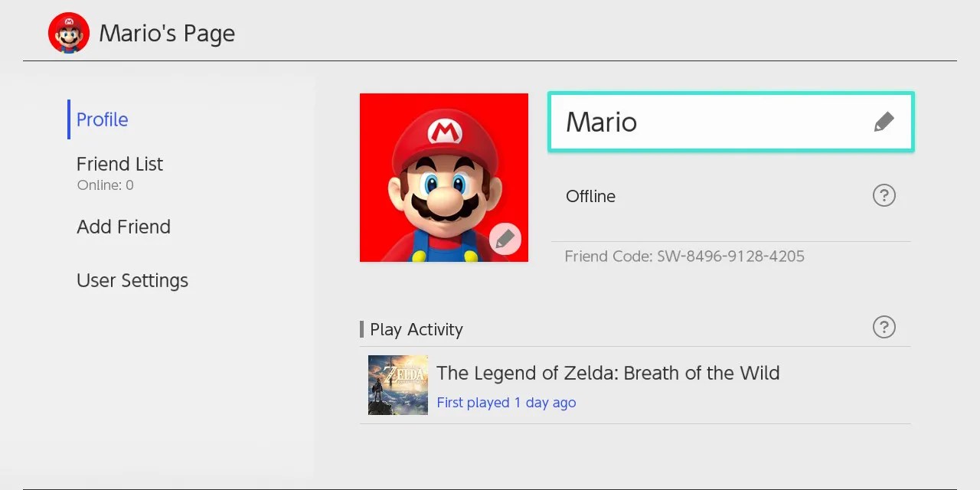Open help icon beside Play Activity
Image resolution: width=980 pixels, height=490 pixels.
pos(884,328)
